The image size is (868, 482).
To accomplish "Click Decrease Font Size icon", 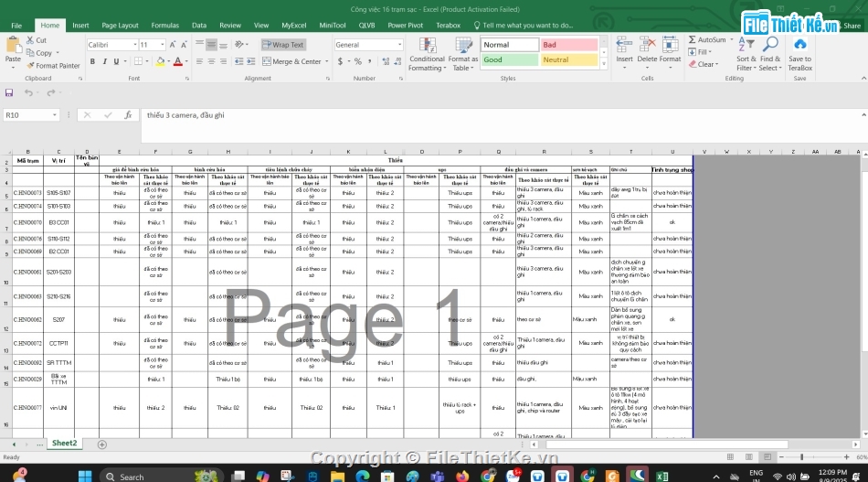I will pyautogui.click(x=184, y=44).
